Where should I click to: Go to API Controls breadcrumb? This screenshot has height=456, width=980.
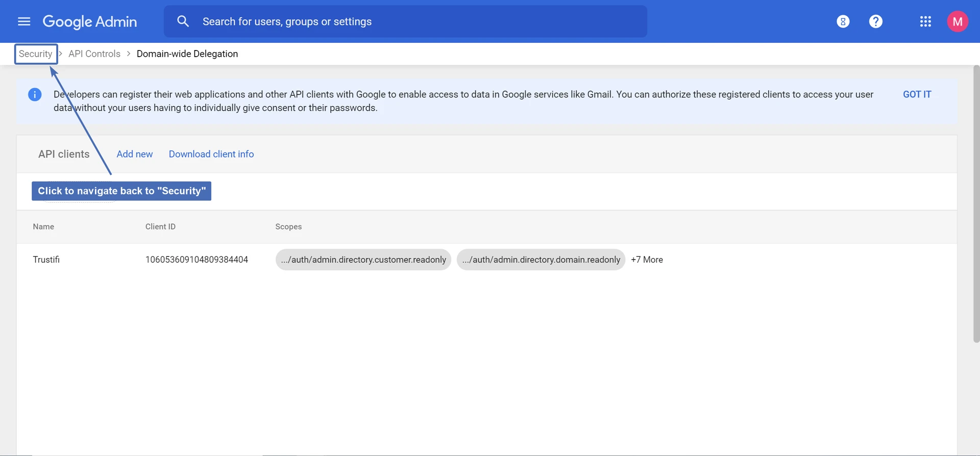pos(94,54)
